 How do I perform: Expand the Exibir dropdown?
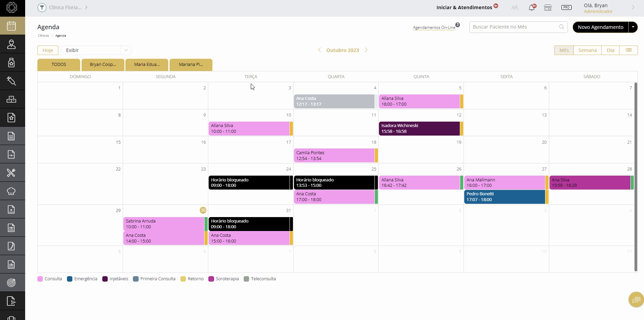point(126,50)
